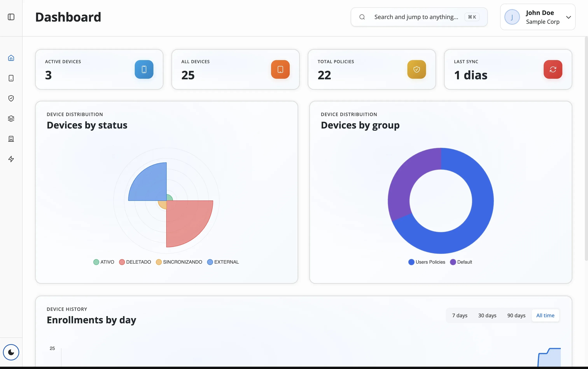588x369 pixels.
Task: Toggle the Default legend in Devices by group
Action: pos(461,262)
